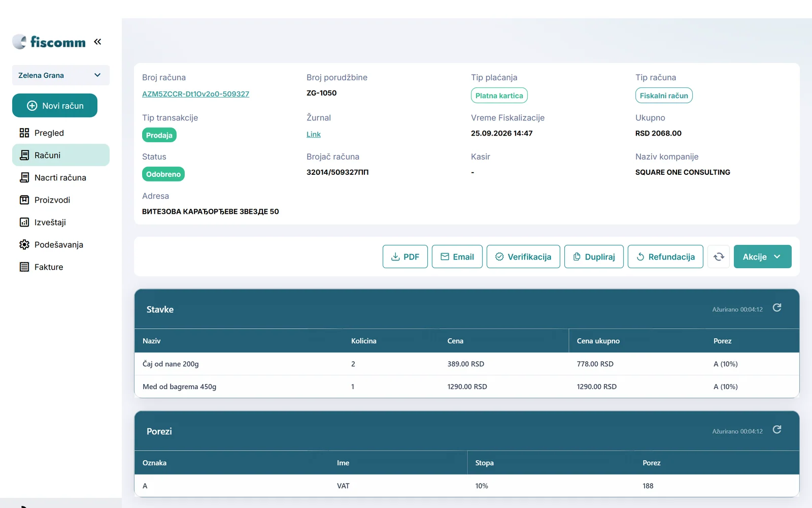Sort by Kolicina column header
Viewport: 812px width, 508px height.
tap(364, 341)
